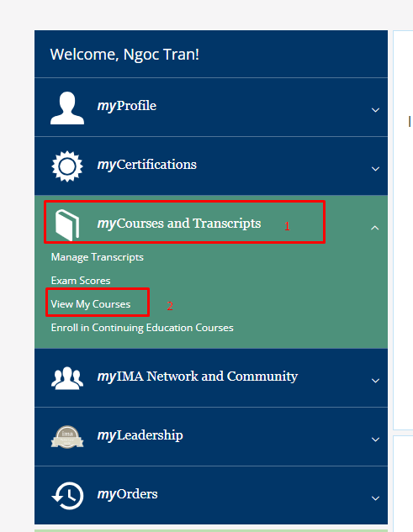
Task: Click the myCertifications seal badge icon
Action: click(67, 166)
